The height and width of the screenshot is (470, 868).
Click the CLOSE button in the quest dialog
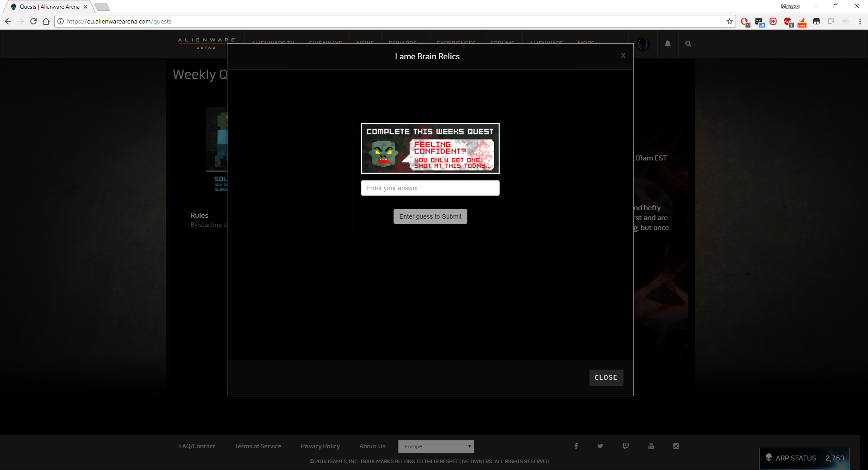(606, 377)
